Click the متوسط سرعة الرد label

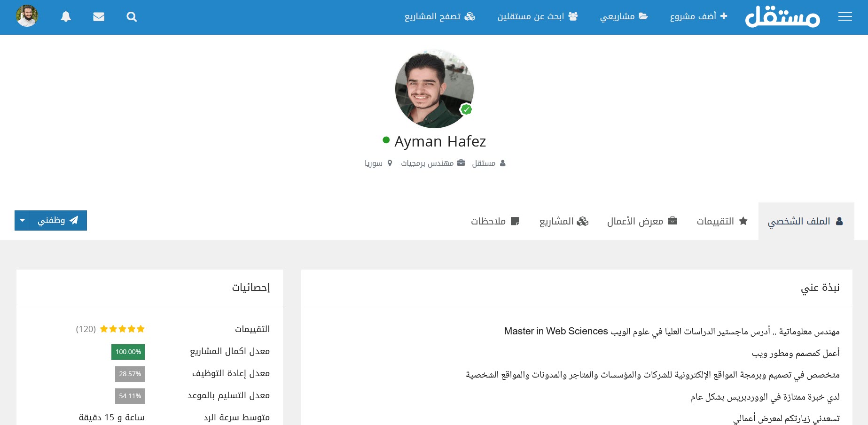[x=237, y=417]
